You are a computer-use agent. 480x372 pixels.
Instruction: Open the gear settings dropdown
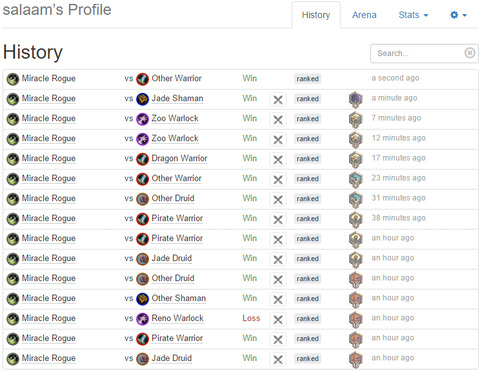pyautogui.click(x=458, y=15)
